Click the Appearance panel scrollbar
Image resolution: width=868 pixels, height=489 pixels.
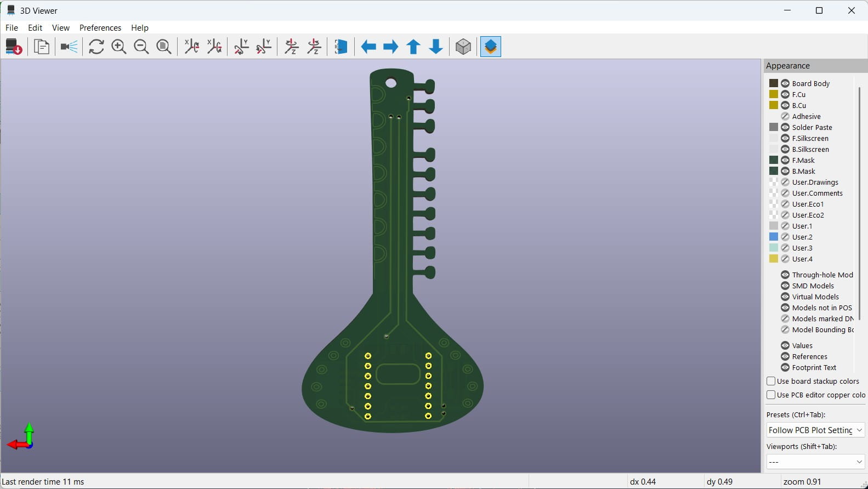(859, 203)
